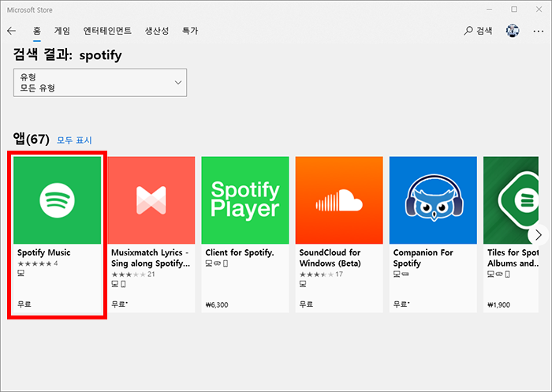This screenshot has height=392, width=552.
Task: Open the 엔터테인먼트 tab
Action: (107, 31)
